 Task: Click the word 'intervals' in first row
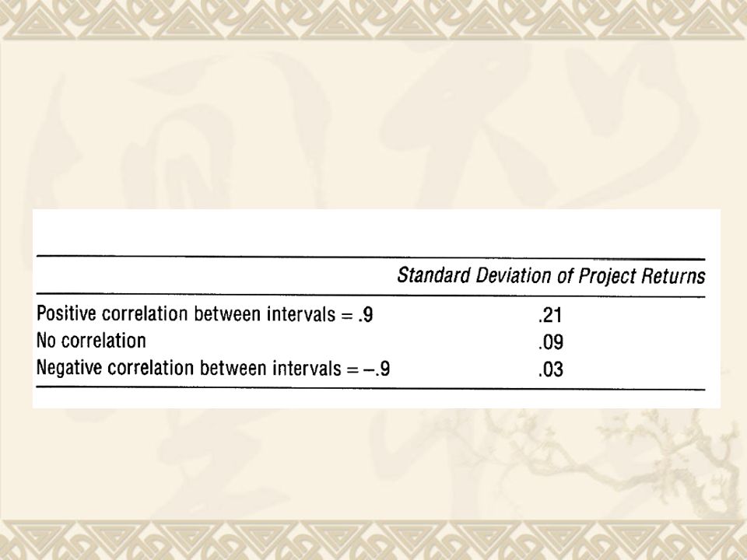(x=300, y=314)
